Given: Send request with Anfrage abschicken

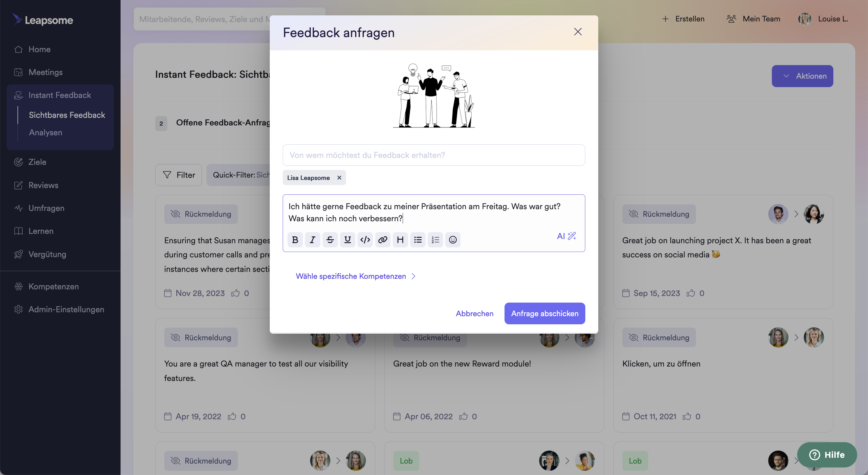Looking at the screenshot, I should pyautogui.click(x=544, y=313).
